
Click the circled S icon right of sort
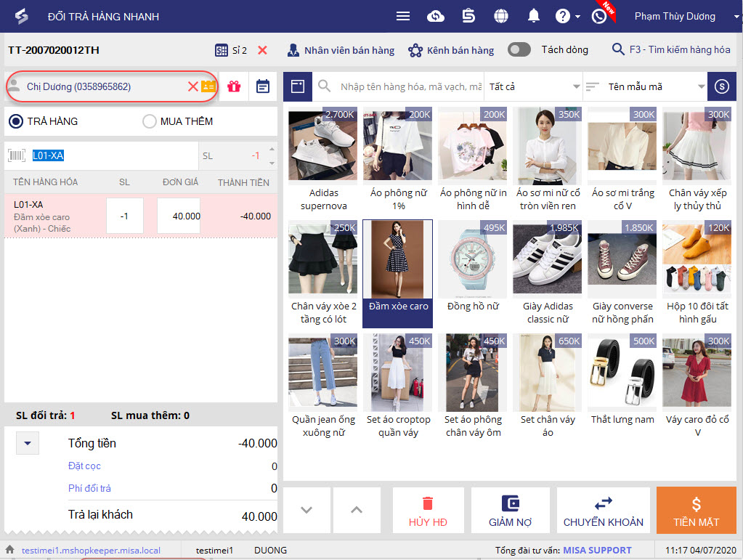coord(722,86)
